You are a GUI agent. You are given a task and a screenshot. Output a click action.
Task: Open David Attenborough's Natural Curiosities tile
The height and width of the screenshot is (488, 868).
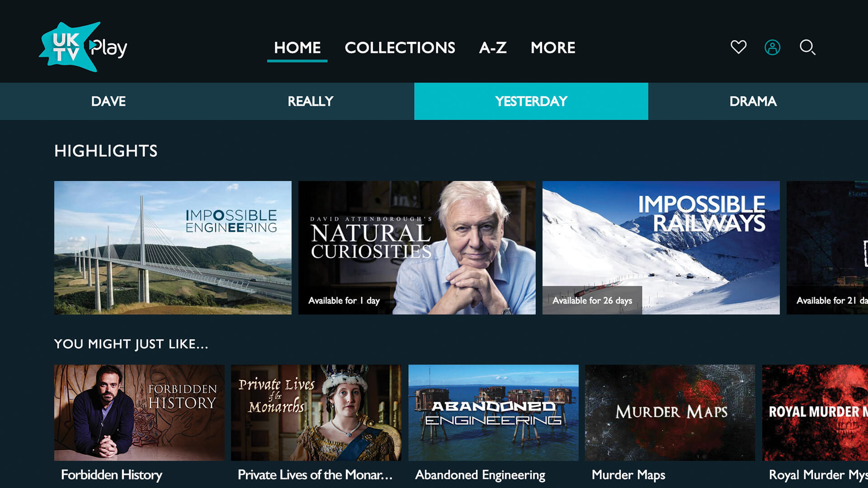tap(417, 248)
